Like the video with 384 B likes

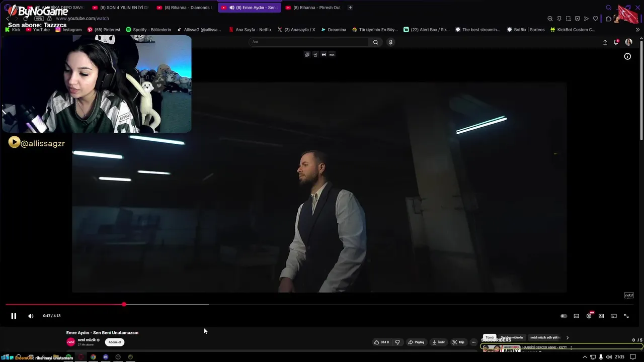point(381,342)
